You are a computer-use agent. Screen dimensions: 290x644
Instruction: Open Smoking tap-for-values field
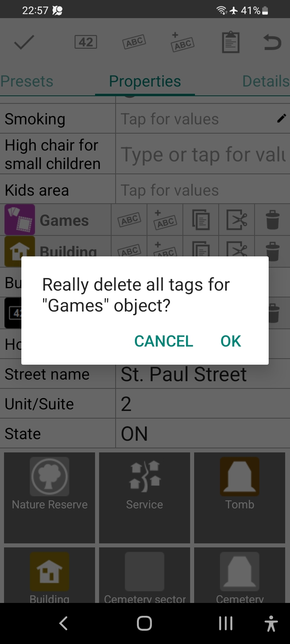pos(203,119)
